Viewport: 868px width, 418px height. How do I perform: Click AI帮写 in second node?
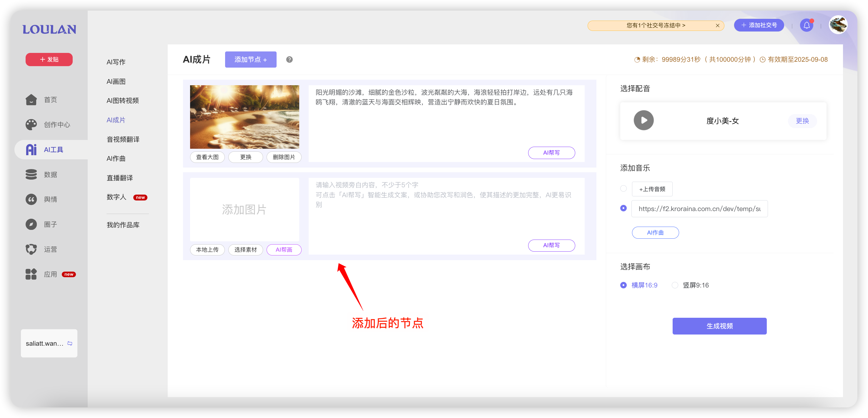tap(552, 245)
